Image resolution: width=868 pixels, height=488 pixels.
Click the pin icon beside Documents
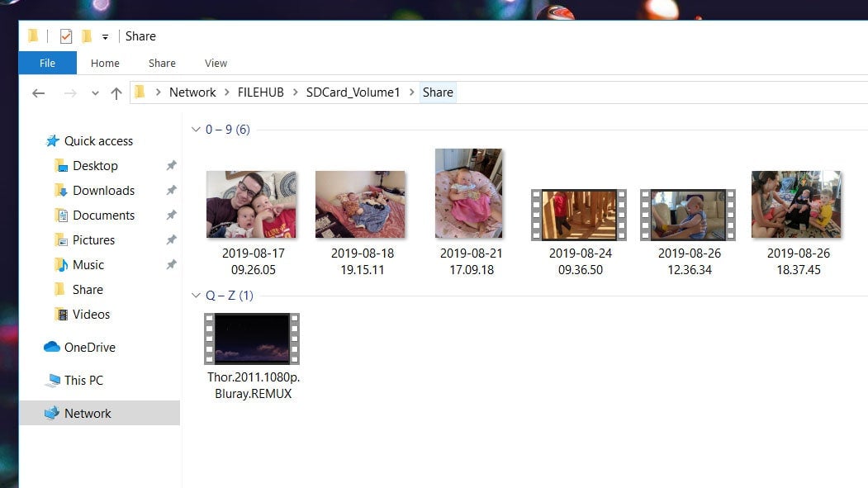(171, 215)
